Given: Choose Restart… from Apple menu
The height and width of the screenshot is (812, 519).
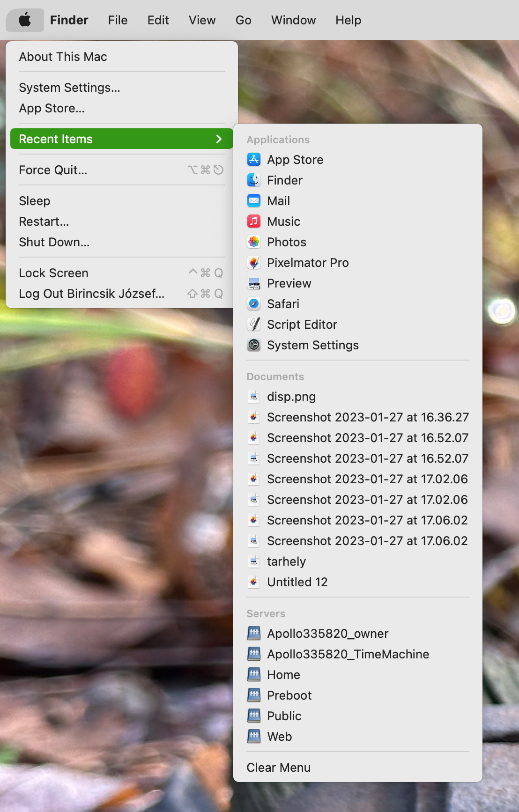Looking at the screenshot, I should click(x=122, y=221).
